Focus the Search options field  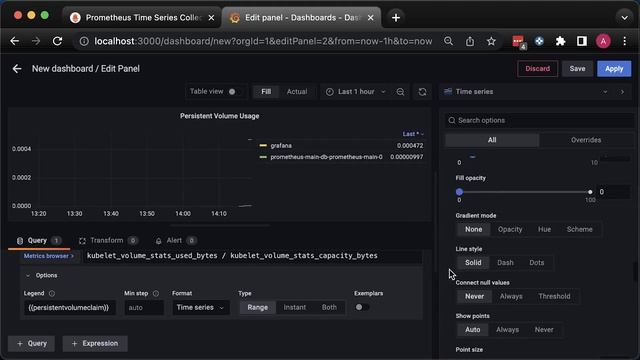[539, 120]
